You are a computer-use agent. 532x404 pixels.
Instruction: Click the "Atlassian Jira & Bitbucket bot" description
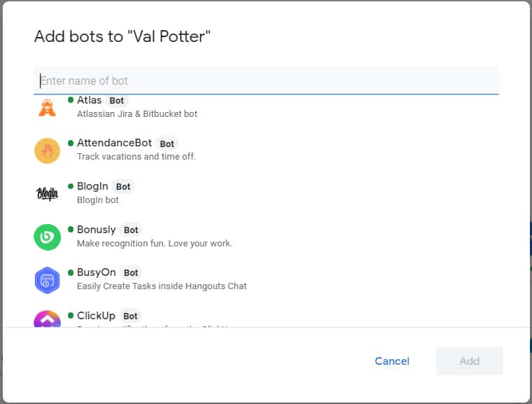[x=137, y=113]
